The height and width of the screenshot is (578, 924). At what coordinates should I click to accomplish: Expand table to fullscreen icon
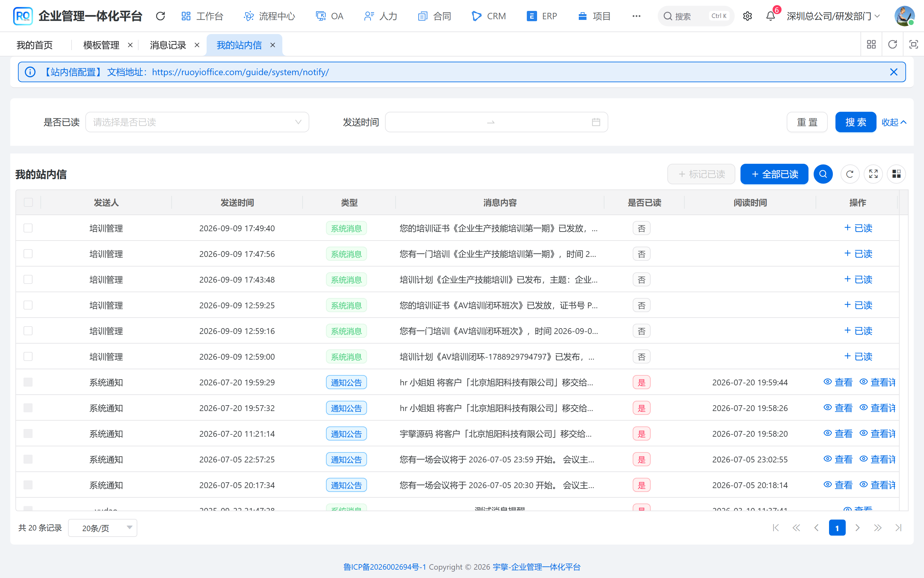pos(873,174)
